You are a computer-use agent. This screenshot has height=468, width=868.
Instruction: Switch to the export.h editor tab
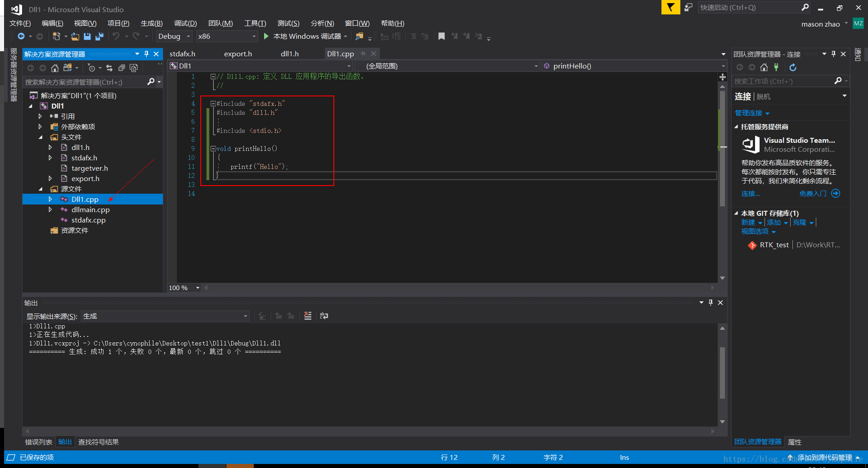(238, 54)
